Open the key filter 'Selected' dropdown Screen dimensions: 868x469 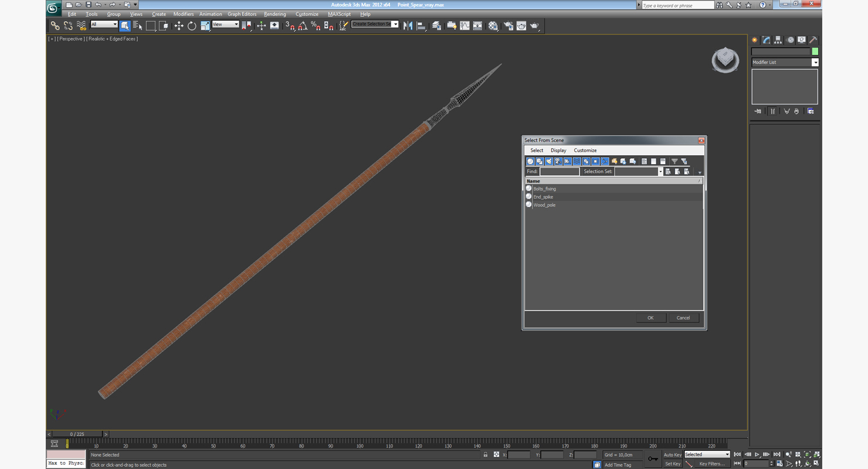(x=707, y=454)
